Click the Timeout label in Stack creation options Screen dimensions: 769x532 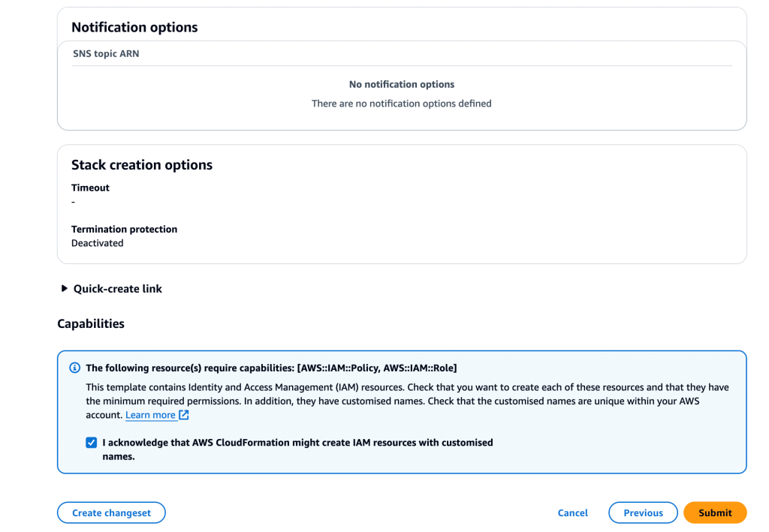89,188
